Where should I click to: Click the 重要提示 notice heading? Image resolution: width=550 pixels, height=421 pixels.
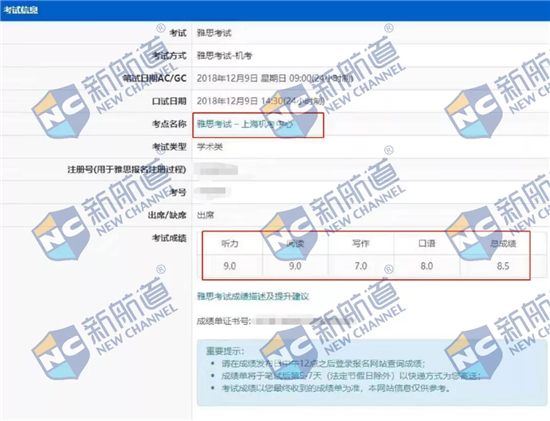[x=225, y=351]
